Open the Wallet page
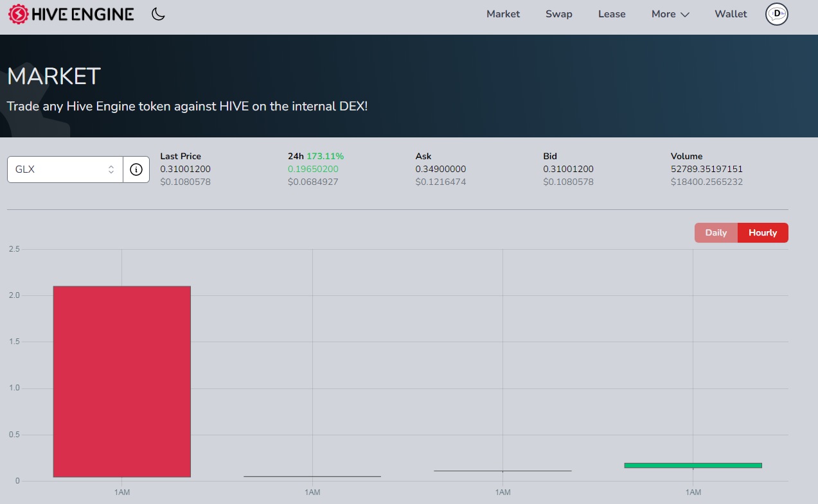Viewport: 818px width, 504px height. click(x=731, y=14)
